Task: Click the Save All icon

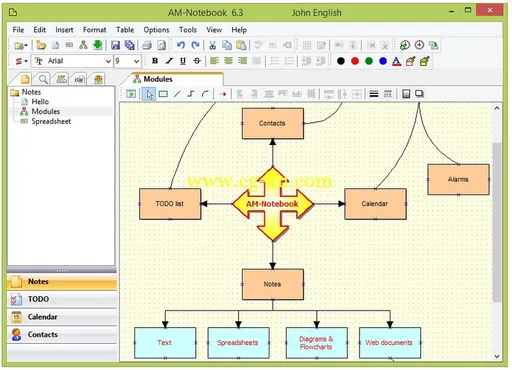Action: point(129,45)
